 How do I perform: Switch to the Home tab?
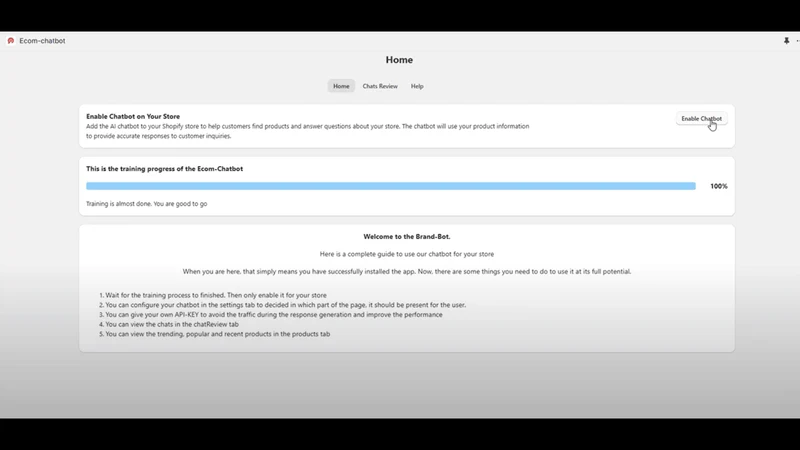coord(341,86)
